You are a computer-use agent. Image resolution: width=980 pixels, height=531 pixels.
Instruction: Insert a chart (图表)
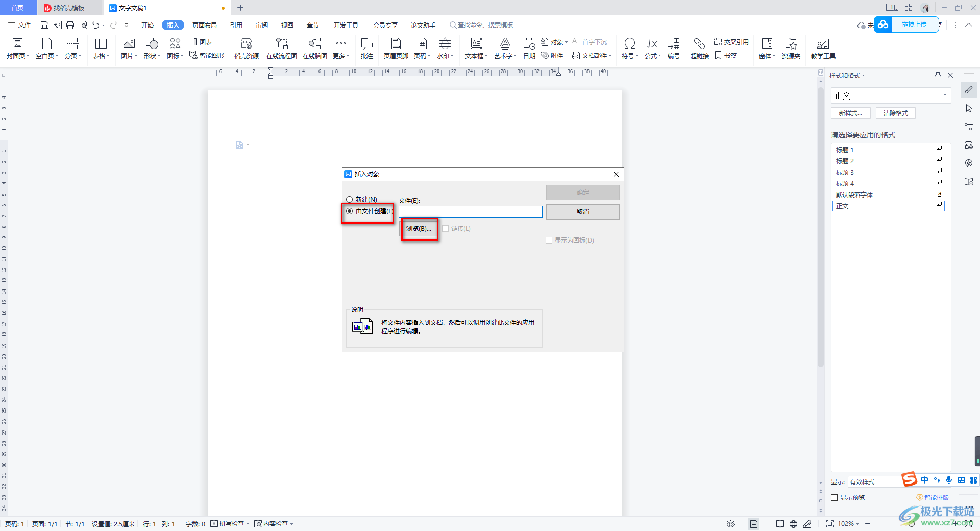tap(201, 42)
